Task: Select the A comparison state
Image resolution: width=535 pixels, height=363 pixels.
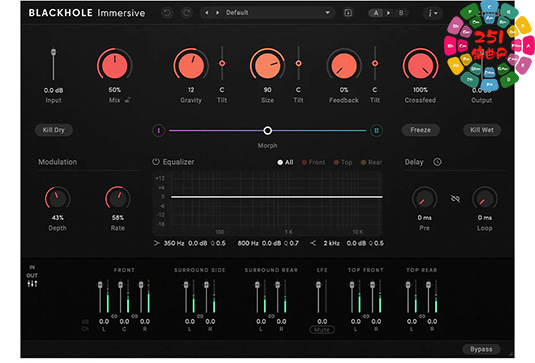Action: [376, 13]
